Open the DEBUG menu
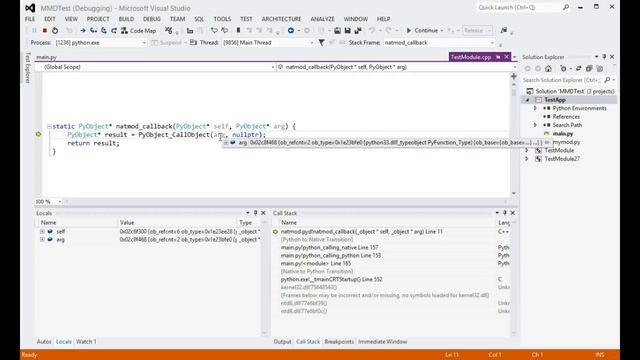The image size is (640, 360). click(151, 19)
